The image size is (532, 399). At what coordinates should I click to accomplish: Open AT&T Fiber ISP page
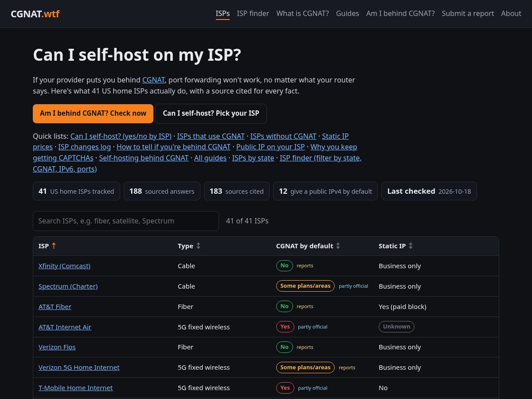pos(55,307)
